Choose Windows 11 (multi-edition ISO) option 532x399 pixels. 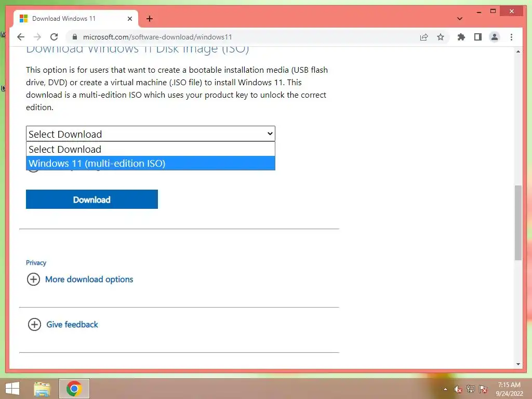click(x=151, y=163)
